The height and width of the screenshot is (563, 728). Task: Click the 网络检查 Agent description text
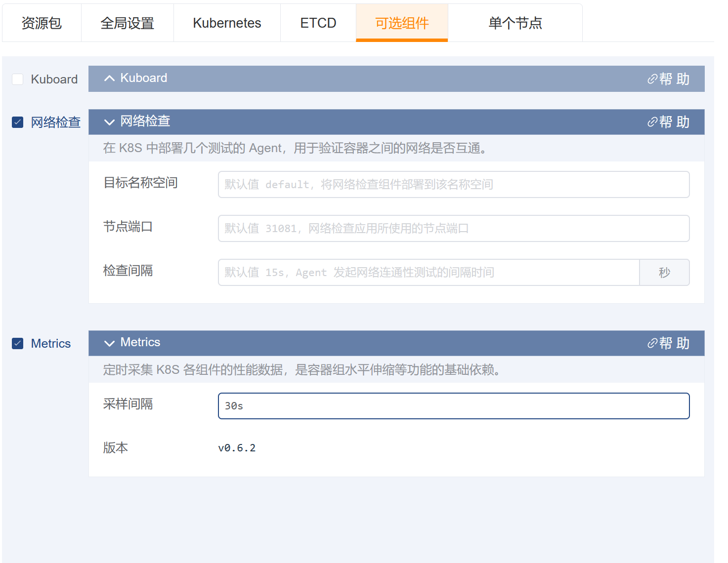click(295, 148)
